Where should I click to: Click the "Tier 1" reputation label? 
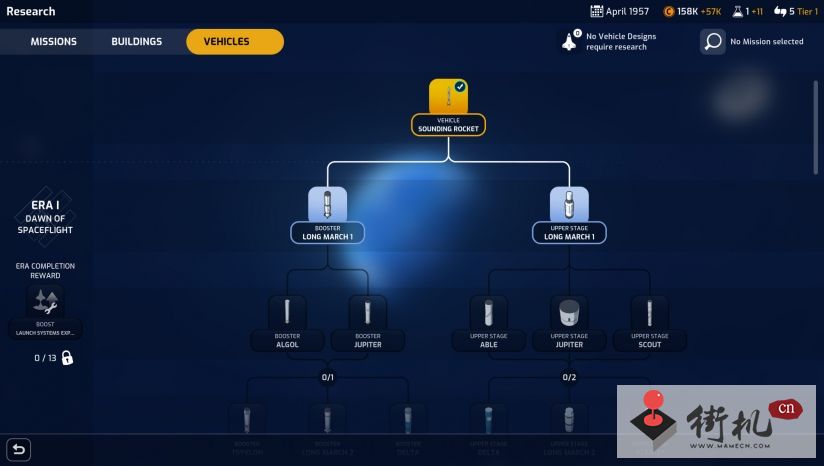[x=808, y=12]
